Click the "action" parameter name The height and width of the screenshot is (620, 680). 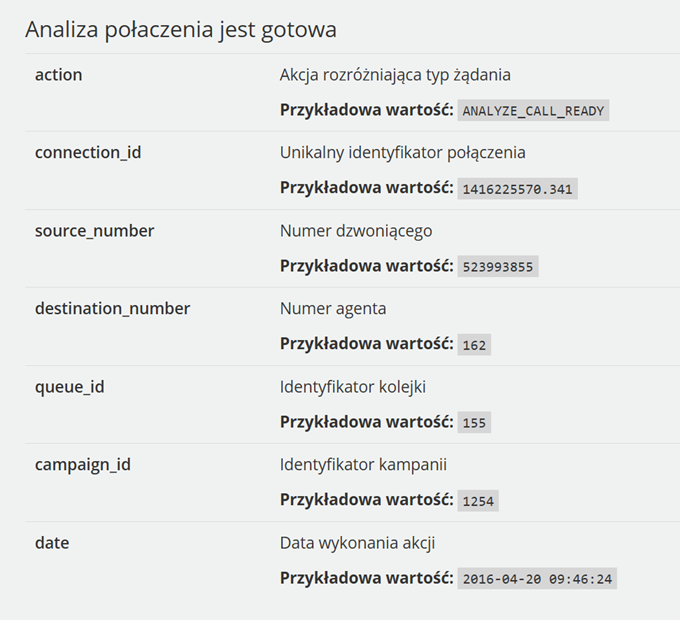[x=59, y=75]
